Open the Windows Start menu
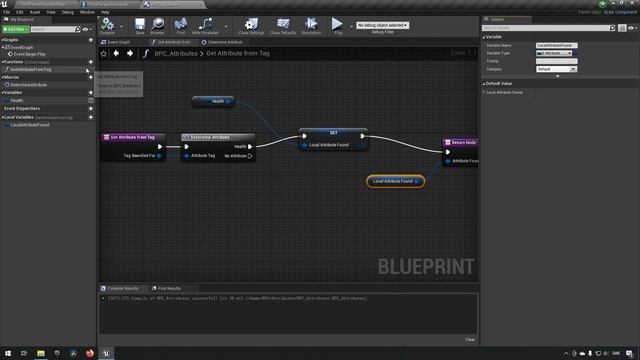640x360 pixels. 8,353
